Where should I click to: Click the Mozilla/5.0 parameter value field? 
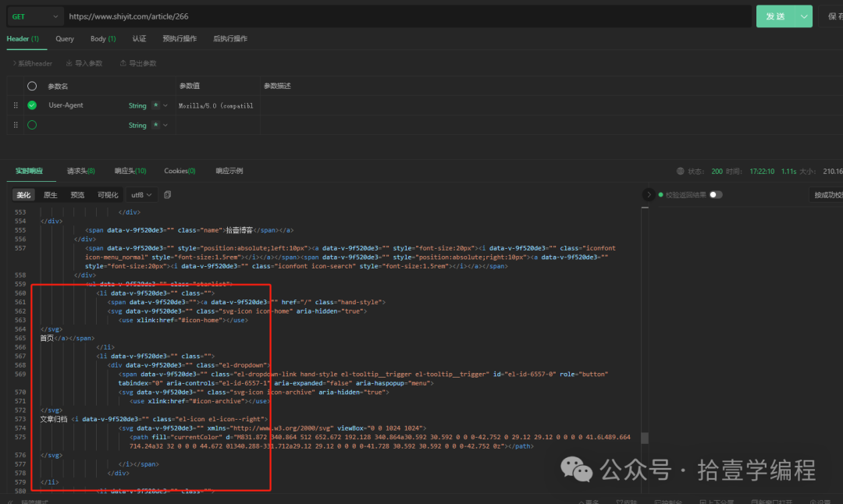217,106
